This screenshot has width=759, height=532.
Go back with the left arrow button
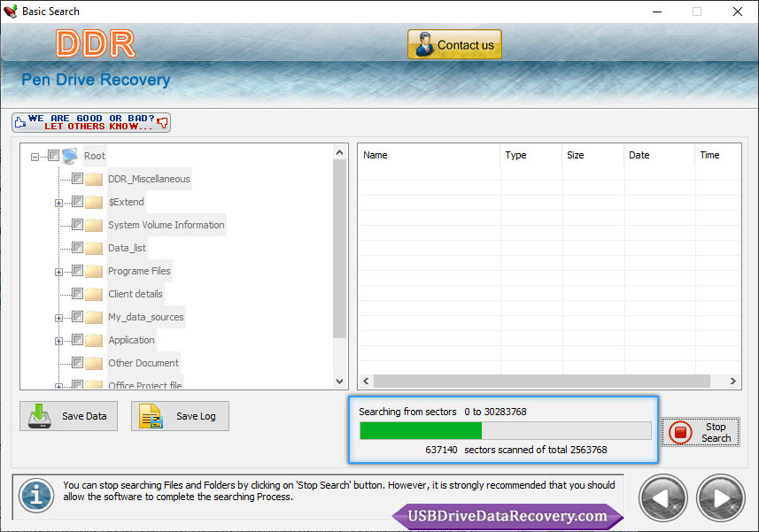tap(663, 498)
